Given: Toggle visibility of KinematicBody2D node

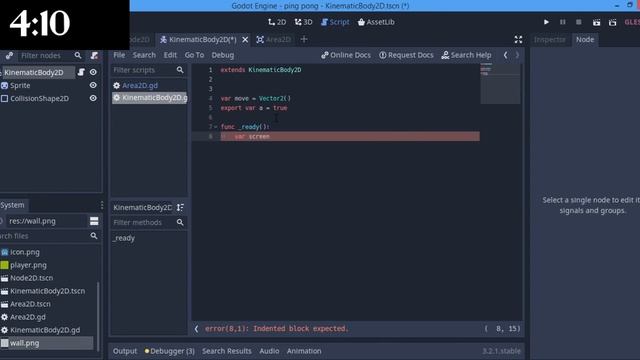Looking at the screenshot, I should [x=93, y=72].
